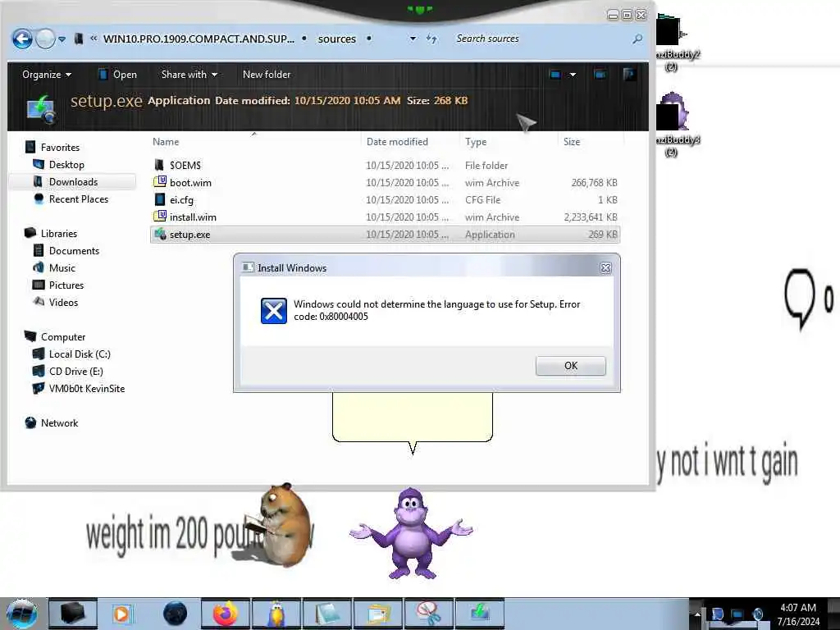Open Firefox from the taskbar
The image size is (840, 630).
(x=226, y=614)
